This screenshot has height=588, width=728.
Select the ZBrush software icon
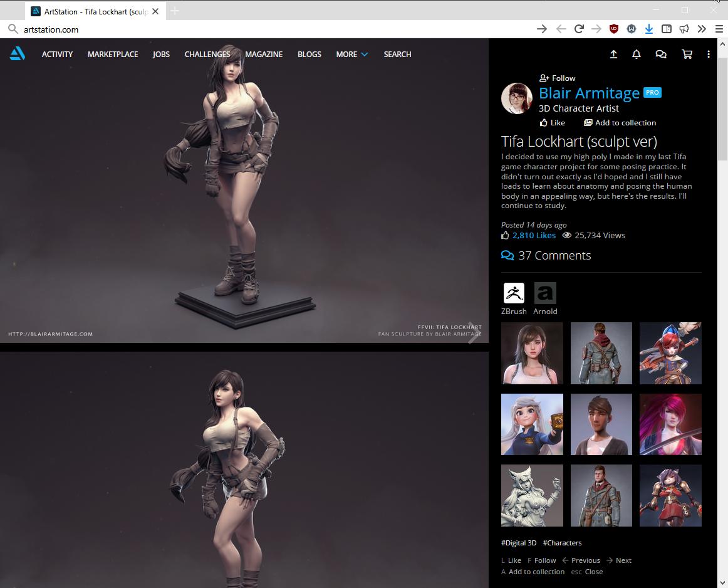pos(514,293)
